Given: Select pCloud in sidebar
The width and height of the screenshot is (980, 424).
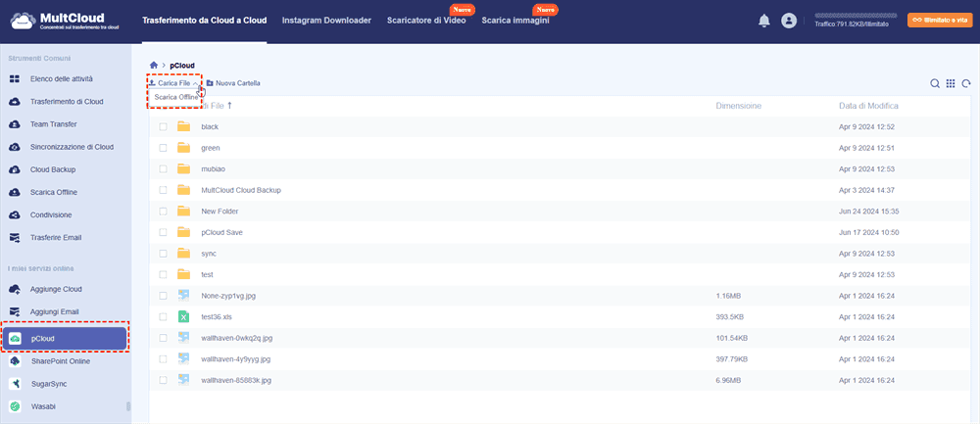Looking at the screenshot, I should 65,339.
